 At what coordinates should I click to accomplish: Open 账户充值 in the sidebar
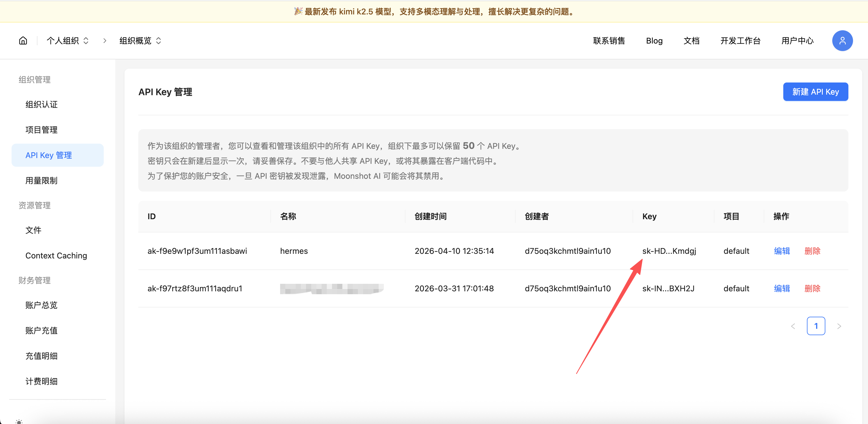(x=41, y=331)
